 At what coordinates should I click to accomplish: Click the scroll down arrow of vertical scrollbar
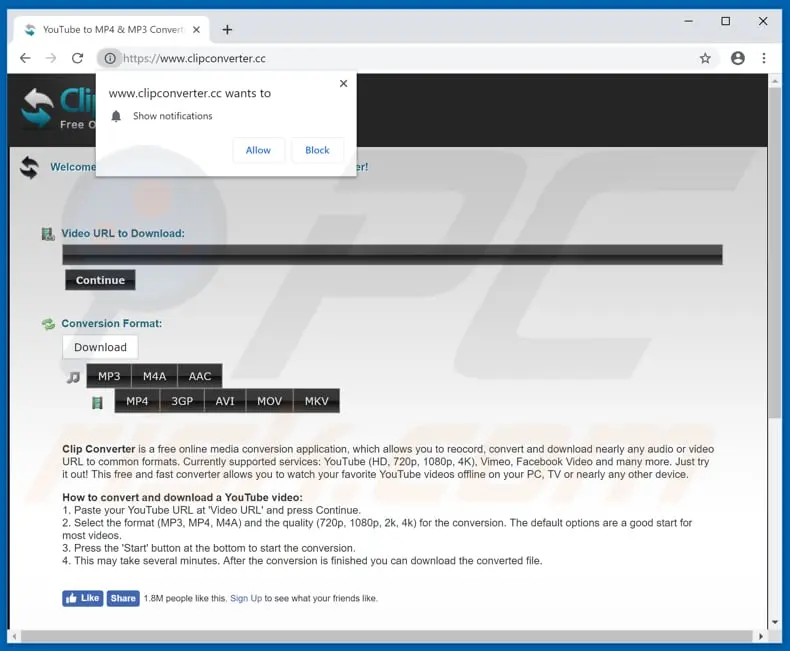775,622
